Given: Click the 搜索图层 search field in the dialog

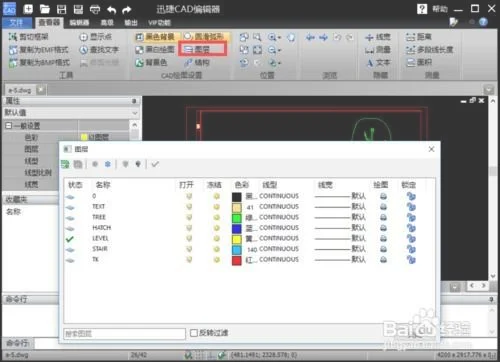Looking at the screenshot, I should point(124,333).
